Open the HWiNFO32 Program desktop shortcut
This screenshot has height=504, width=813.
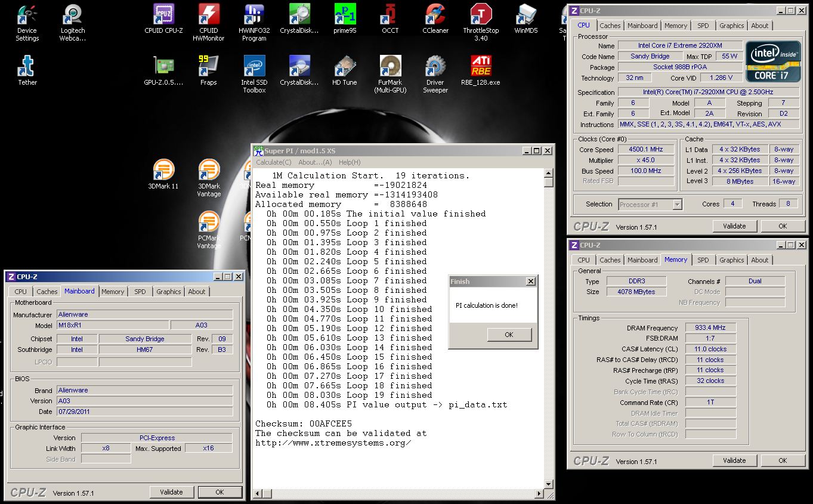click(254, 23)
